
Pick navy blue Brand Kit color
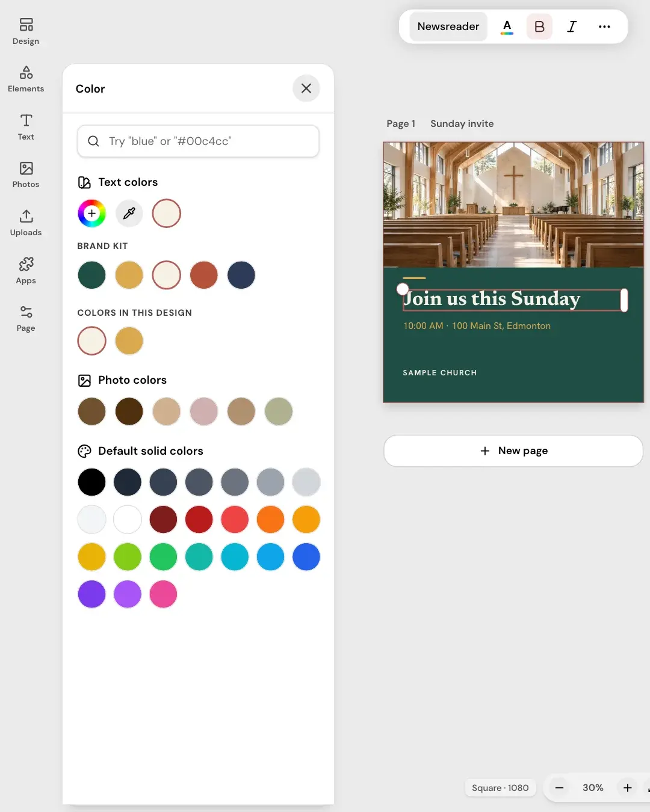pos(241,275)
